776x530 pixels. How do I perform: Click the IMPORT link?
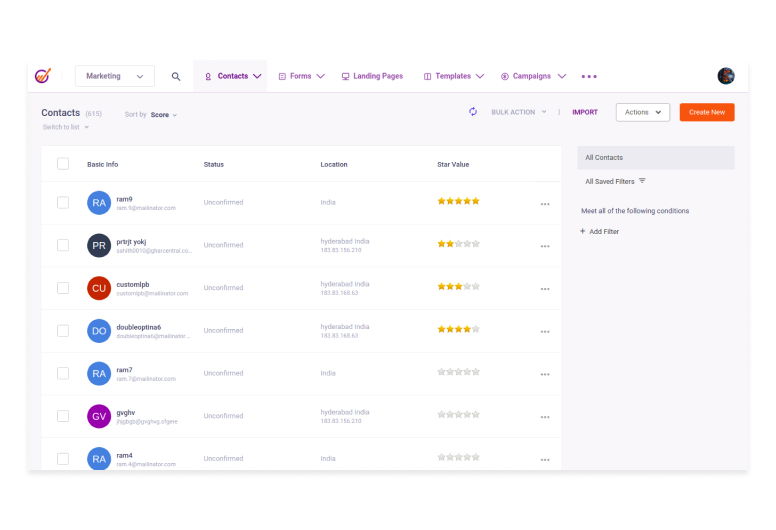[585, 112]
